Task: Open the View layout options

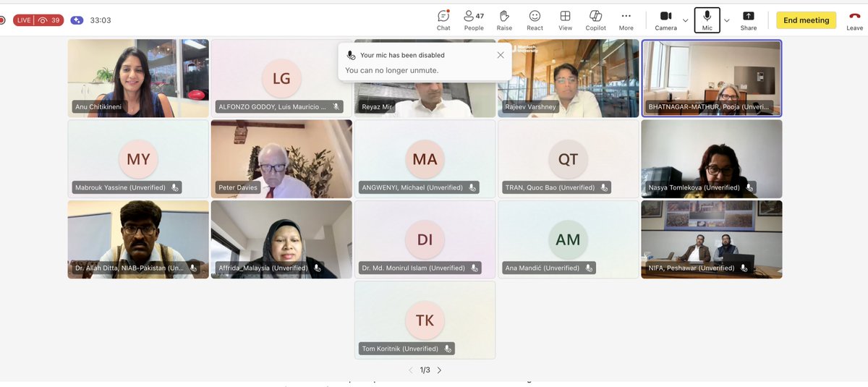Action: pyautogui.click(x=565, y=20)
